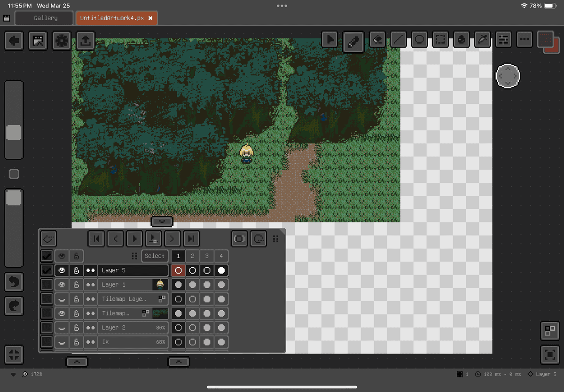Play the animation
564x392 pixels.
pos(134,239)
